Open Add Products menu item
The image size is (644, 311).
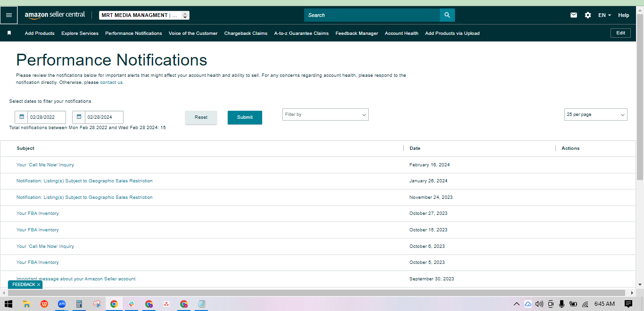tap(40, 33)
